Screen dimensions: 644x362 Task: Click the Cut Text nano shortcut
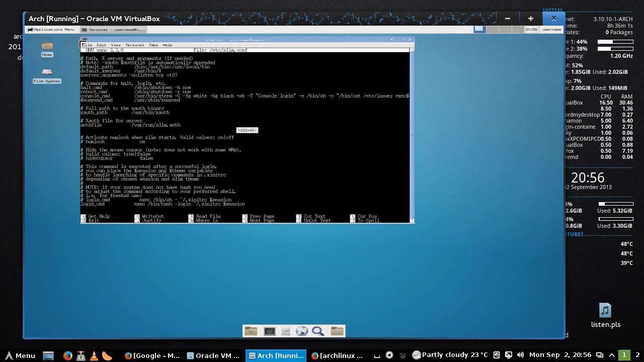pos(311,217)
